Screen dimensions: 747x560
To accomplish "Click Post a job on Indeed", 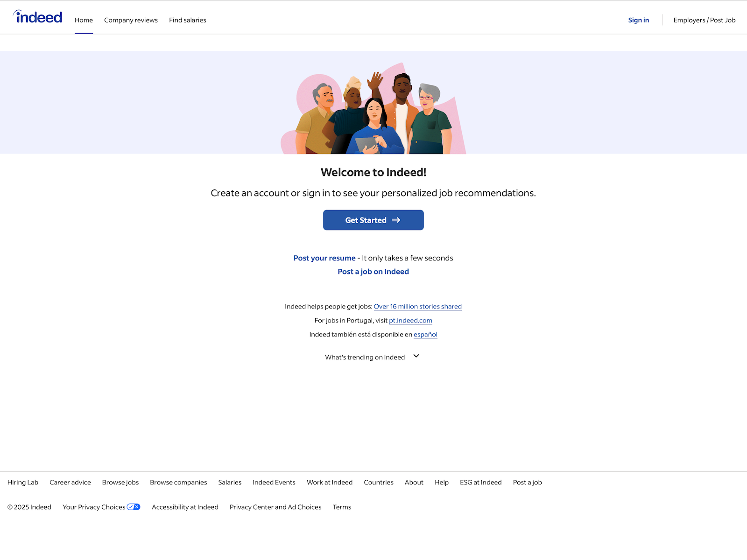I will point(373,272).
